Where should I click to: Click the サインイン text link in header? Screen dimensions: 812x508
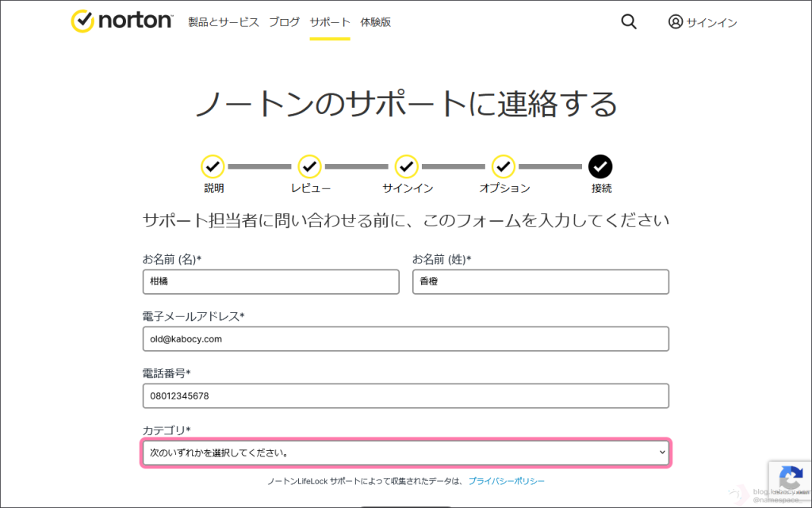711,23
